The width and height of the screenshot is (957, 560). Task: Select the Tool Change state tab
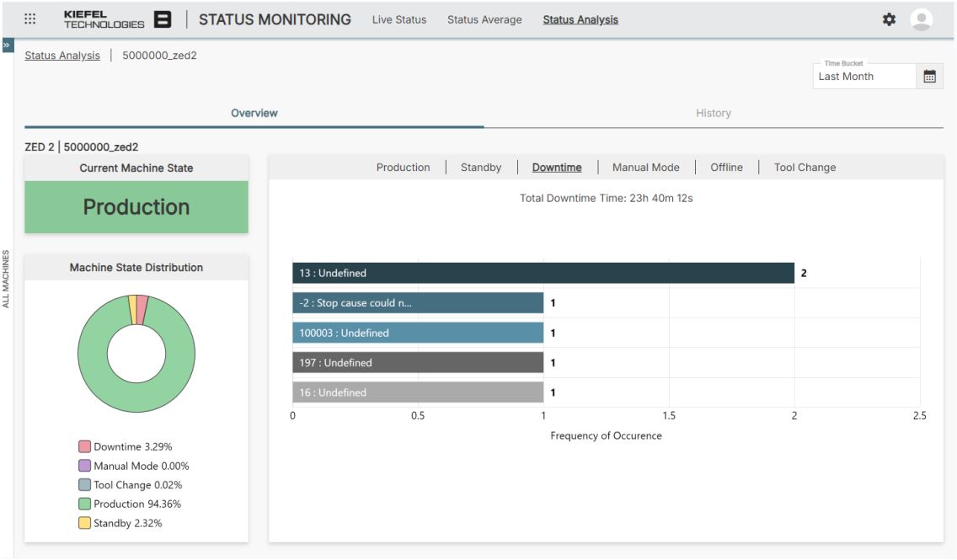click(x=805, y=167)
